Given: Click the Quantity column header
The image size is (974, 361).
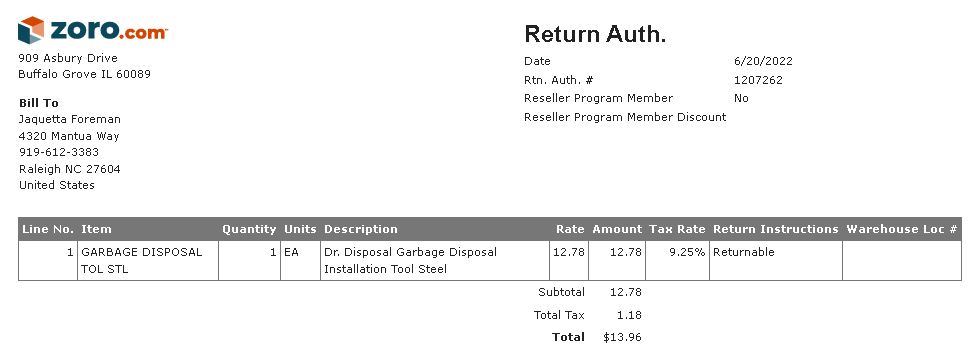Looking at the screenshot, I should (249, 229).
